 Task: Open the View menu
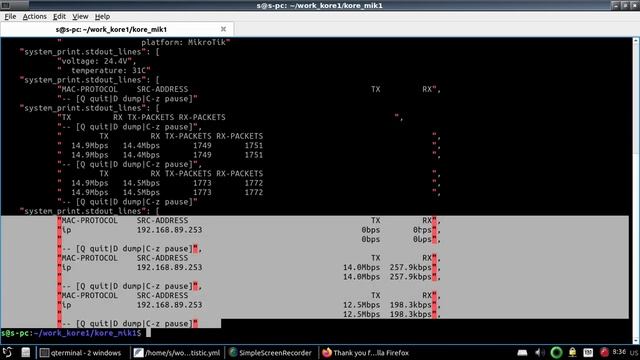(x=80, y=16)
